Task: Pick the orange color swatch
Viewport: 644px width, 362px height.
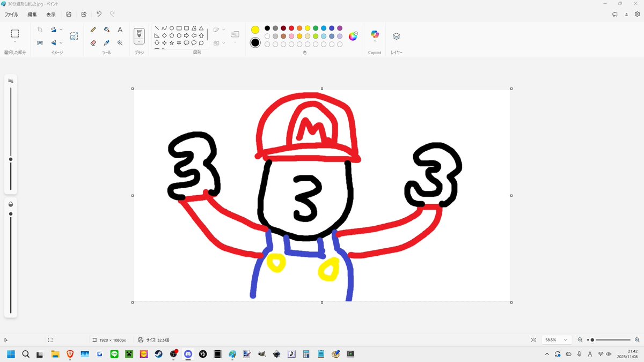Action: tap(299, 28)
